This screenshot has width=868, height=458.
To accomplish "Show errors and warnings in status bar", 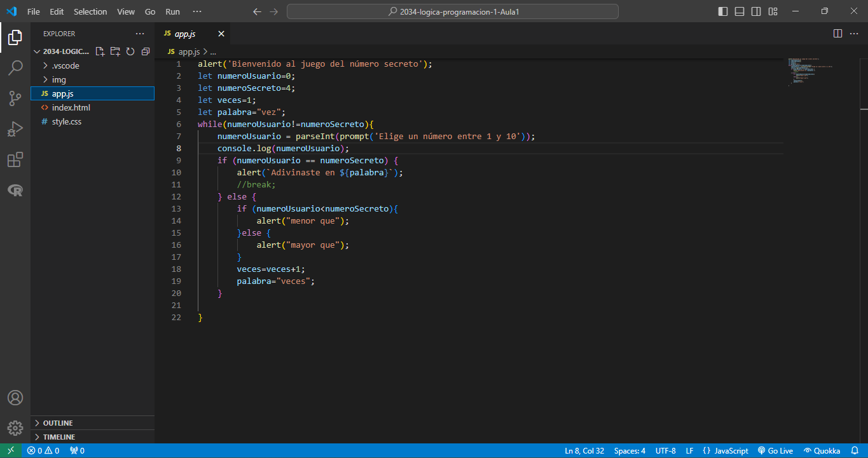I will click(43, 451).
